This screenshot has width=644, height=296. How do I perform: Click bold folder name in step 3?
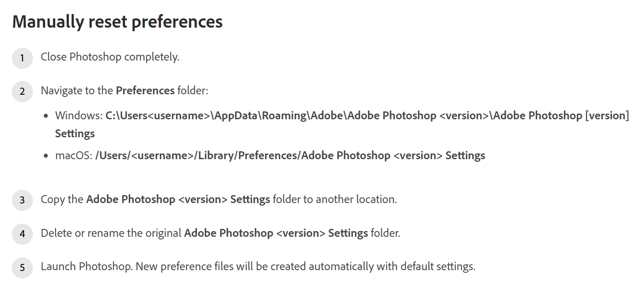tap(178, 199)
